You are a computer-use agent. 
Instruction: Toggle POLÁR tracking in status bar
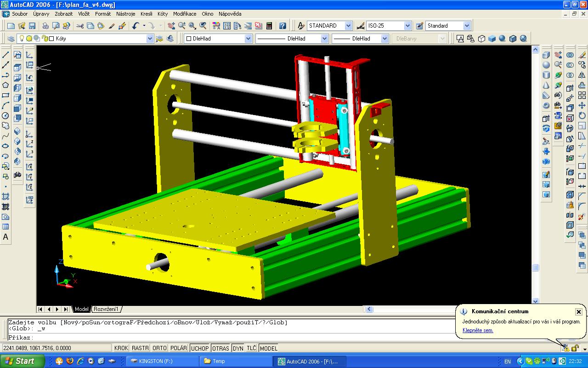[179, 348]
